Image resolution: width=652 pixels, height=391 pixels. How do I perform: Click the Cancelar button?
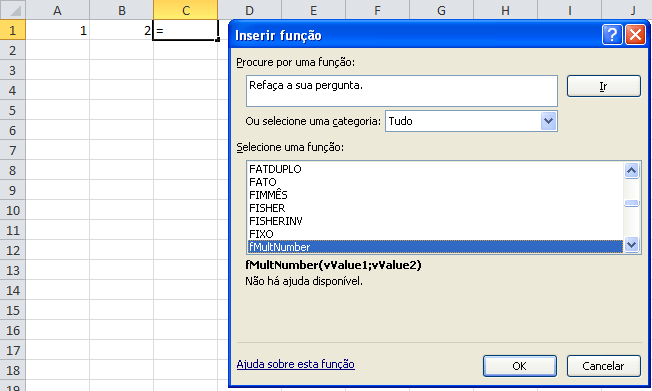point(604,366)
